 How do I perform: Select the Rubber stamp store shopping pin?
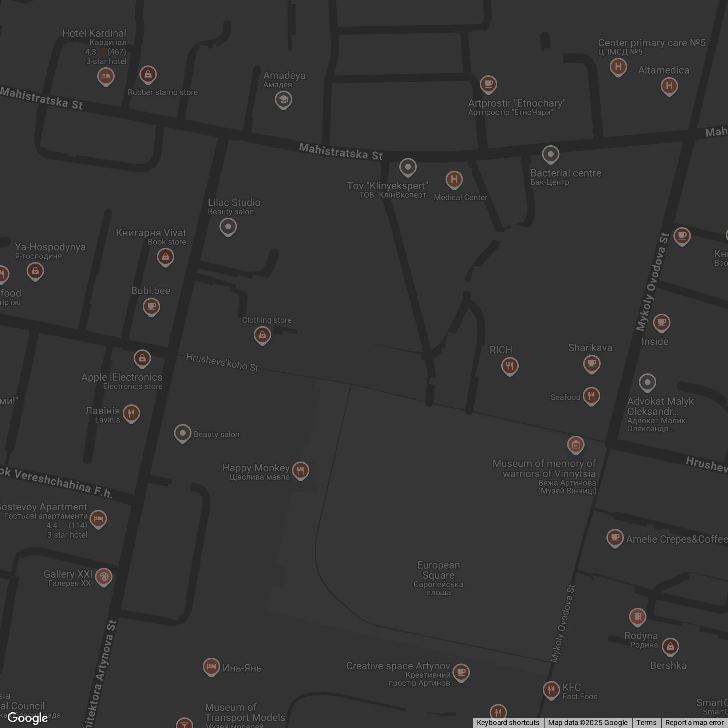tap(148, 75)
